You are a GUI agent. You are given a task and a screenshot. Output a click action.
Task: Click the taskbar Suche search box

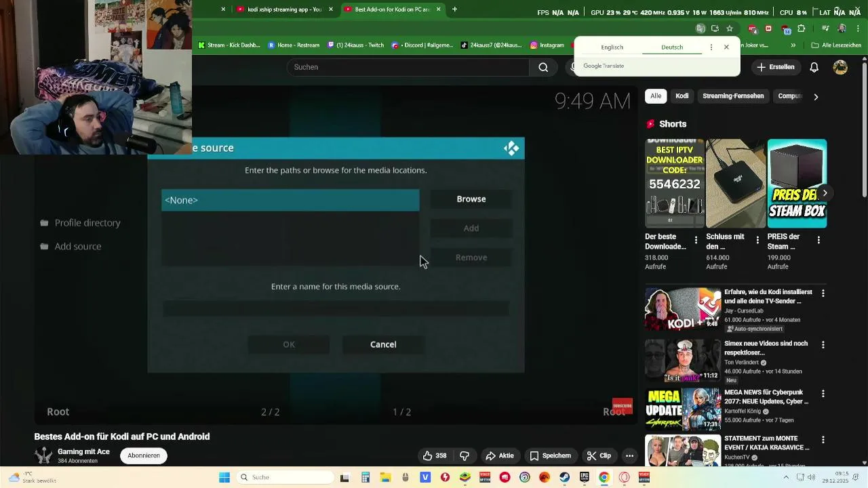point(285,477)
